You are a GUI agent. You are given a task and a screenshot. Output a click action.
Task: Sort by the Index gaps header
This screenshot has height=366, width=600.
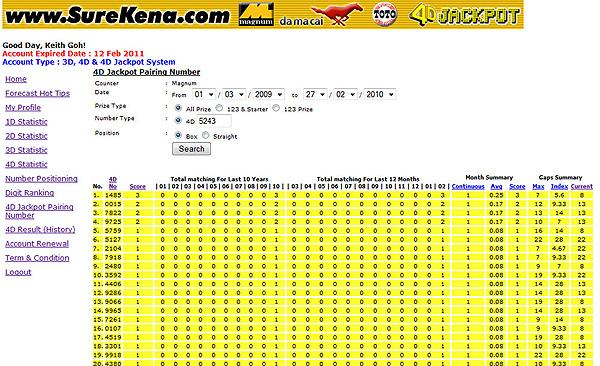[x=559, y=186]
